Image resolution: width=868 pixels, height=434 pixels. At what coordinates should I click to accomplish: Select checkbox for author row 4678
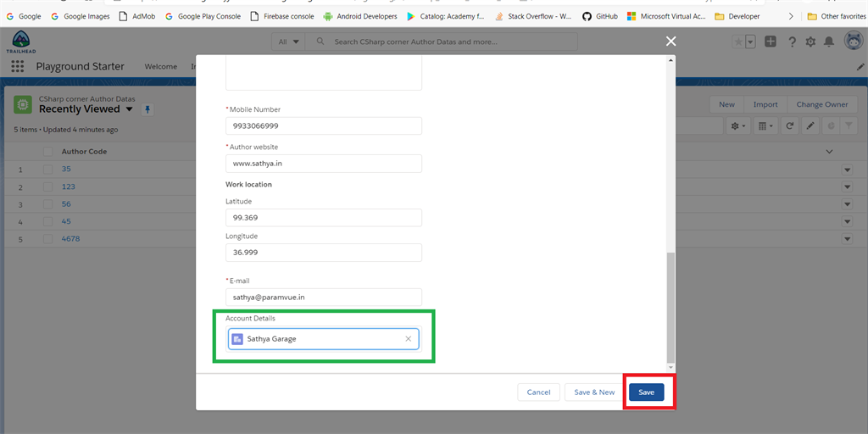(x=48, y=239)
